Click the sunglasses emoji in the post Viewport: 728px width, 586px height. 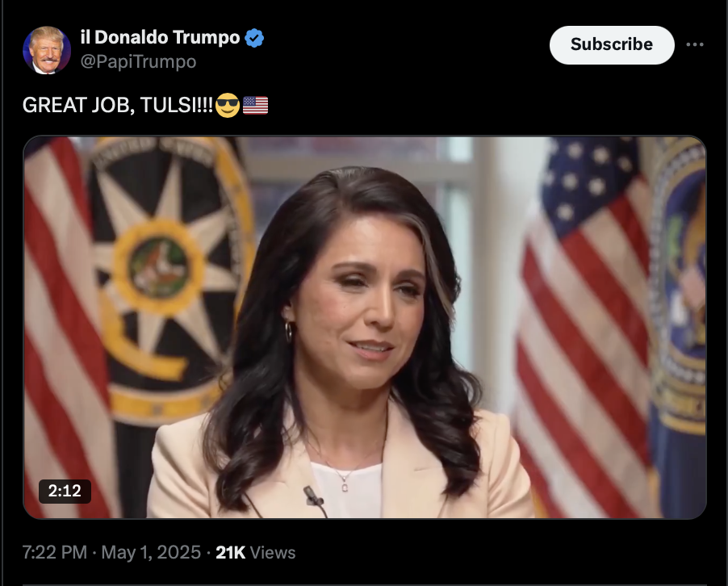228,105
